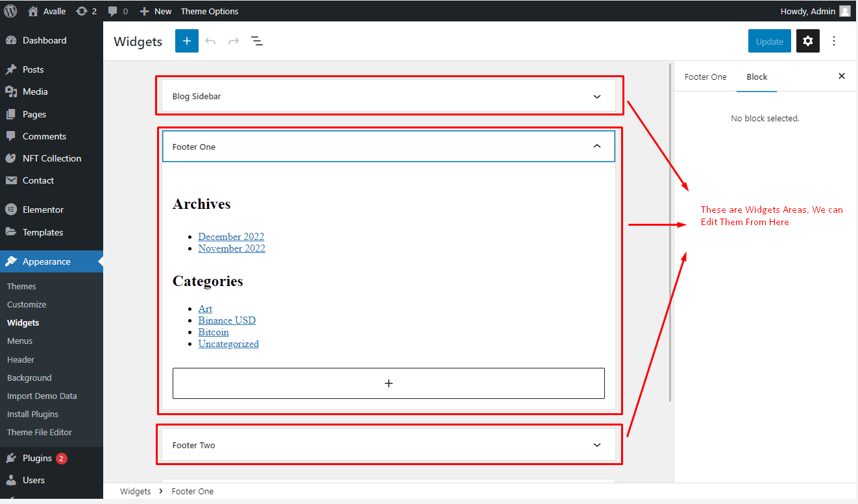Select the Categories heading block

click(x=208, y=281)
